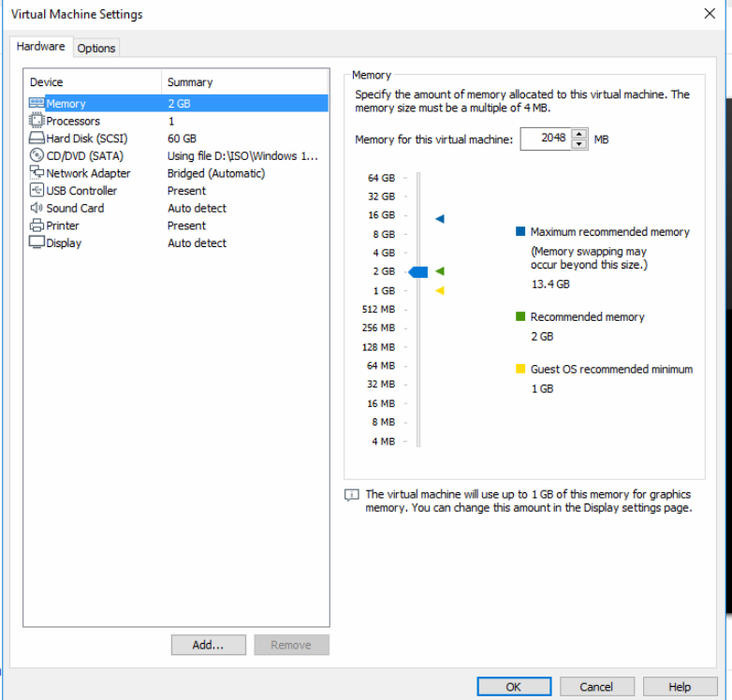This screenshot has height=700, width=732.
Task: Click the 'Using file D:\ISO\Windows 1...' summary
Action: coord(242,156)
